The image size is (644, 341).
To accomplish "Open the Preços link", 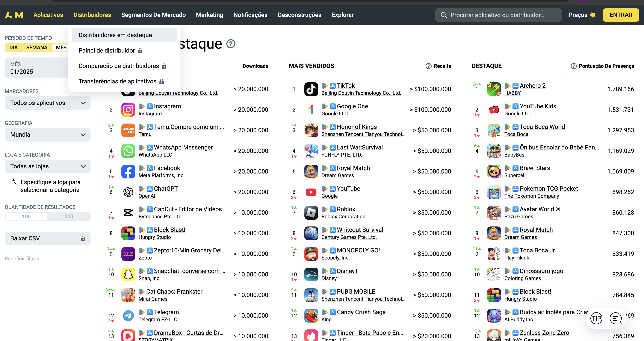I will pos(582,15).
